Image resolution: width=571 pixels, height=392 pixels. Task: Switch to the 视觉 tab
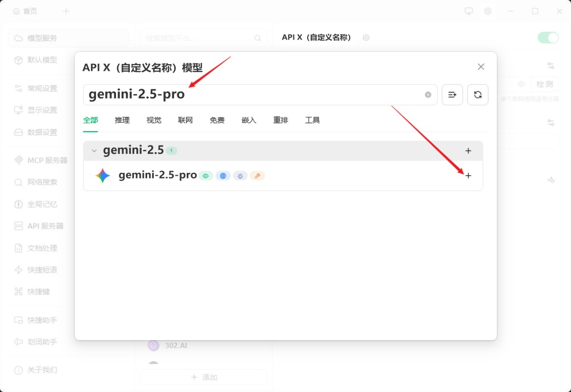point(154,120)
